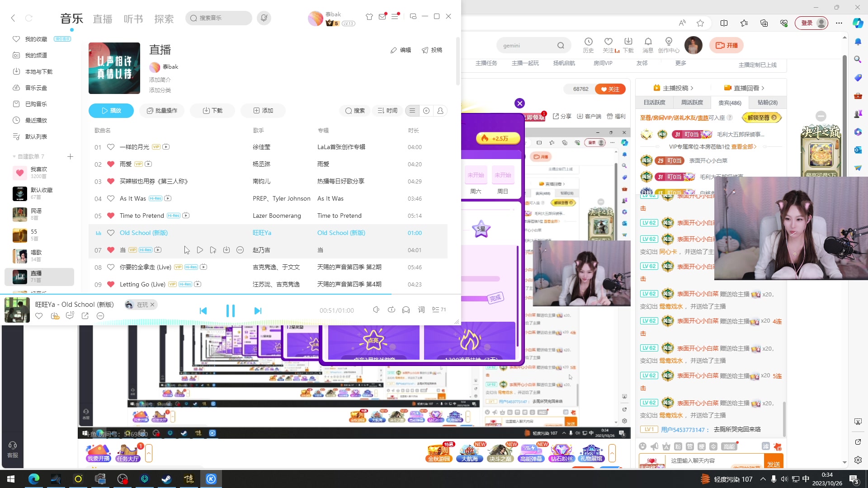Play the MV for 一样的月光
The height and width of the screenshot is (488, 868).
click(166, 147)
